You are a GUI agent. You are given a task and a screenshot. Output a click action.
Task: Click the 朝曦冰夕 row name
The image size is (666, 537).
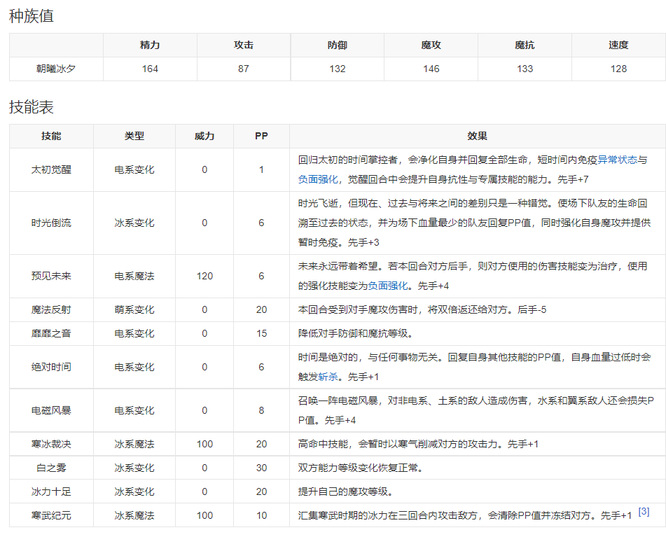coord(56,68)
